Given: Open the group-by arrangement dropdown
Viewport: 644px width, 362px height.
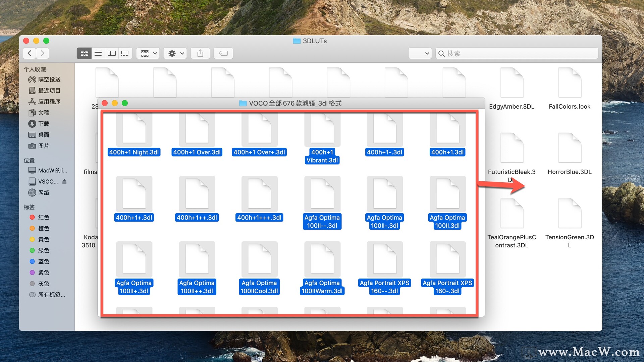Looking at the screenshot, I should (148, 53).
